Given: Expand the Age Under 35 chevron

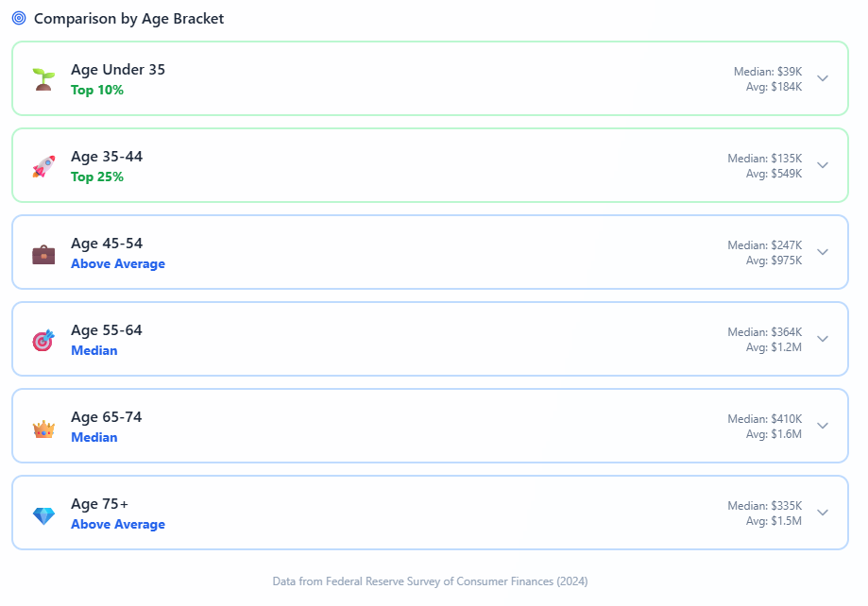Looking at the screenshot, I should pos(823,78).
